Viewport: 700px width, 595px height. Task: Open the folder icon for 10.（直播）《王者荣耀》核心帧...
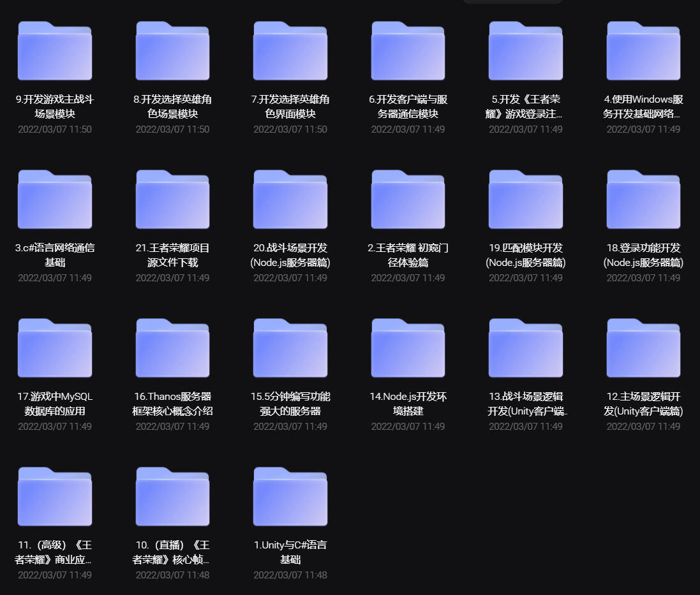click(x=172, y=496)
